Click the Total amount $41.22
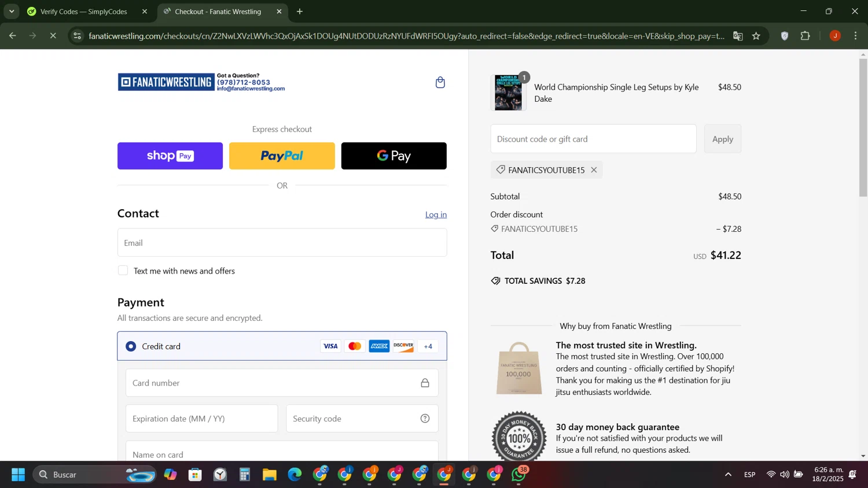Screen dimensions: 868x488 (726, 255)
